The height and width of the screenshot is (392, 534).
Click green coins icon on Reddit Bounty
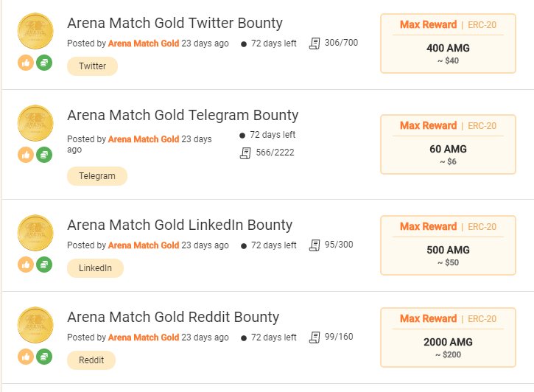coord(44,356)
